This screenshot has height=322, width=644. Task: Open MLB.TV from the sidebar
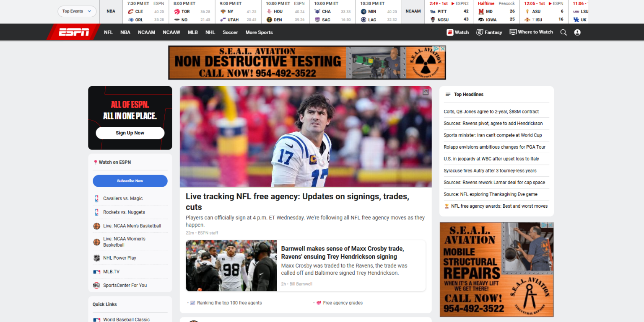point(111,272)
